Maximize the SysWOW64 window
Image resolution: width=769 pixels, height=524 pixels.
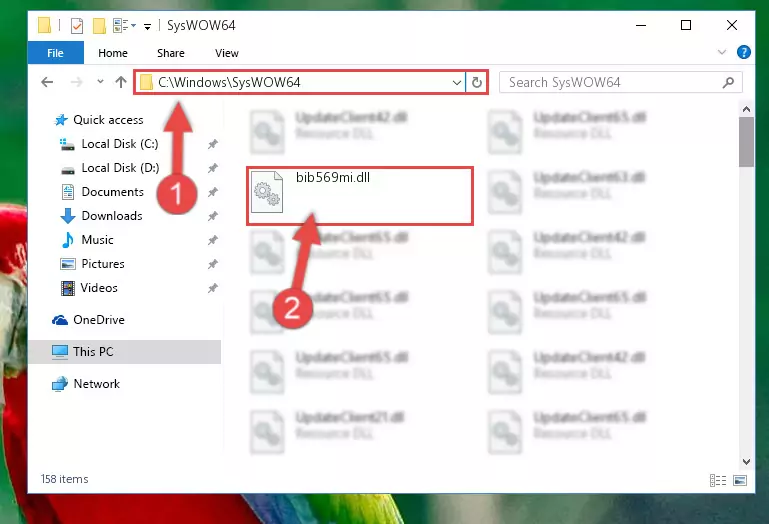[686, 25]
